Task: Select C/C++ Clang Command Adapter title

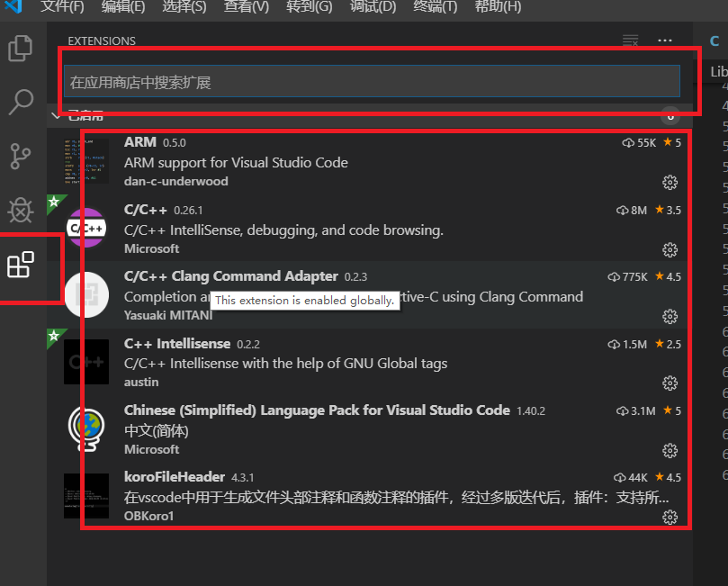Action: tap(230, 276)
